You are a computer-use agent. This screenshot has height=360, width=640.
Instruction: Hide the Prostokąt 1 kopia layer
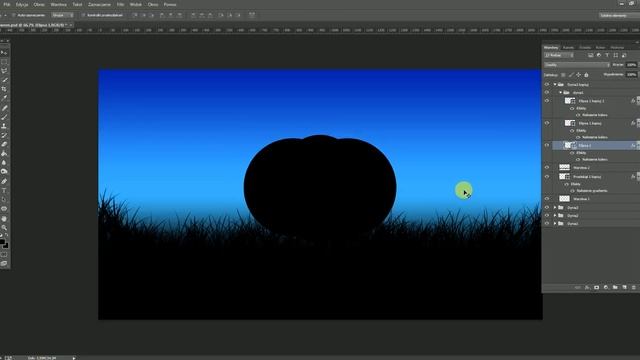click(547, 177)
